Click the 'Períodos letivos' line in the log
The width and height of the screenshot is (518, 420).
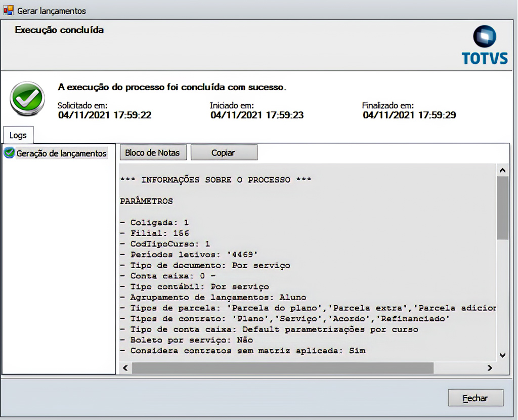194,255
